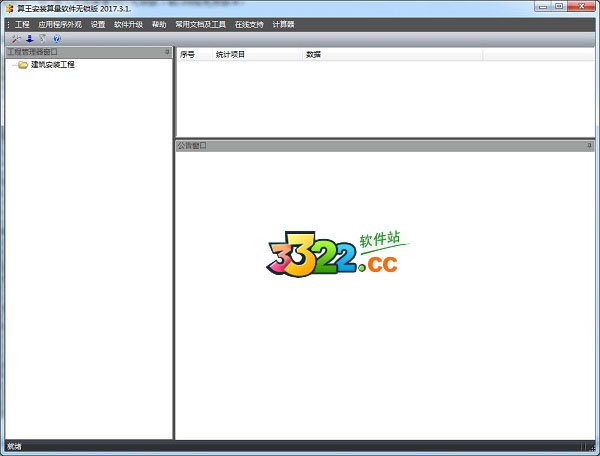Toggle pin on 公告窗口 panel
The height and width of the screenshot is (456, 600).
click(589, 145)
